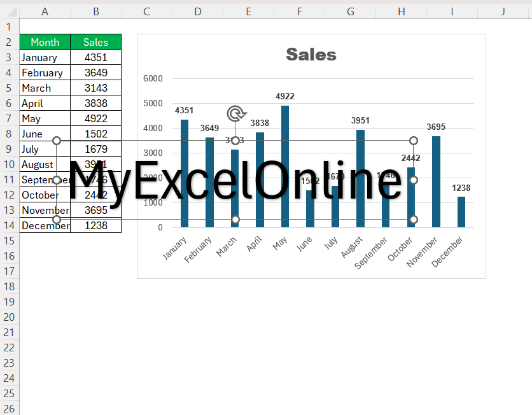Select row 26 header
532x415 pixels.
click(9, 409)
